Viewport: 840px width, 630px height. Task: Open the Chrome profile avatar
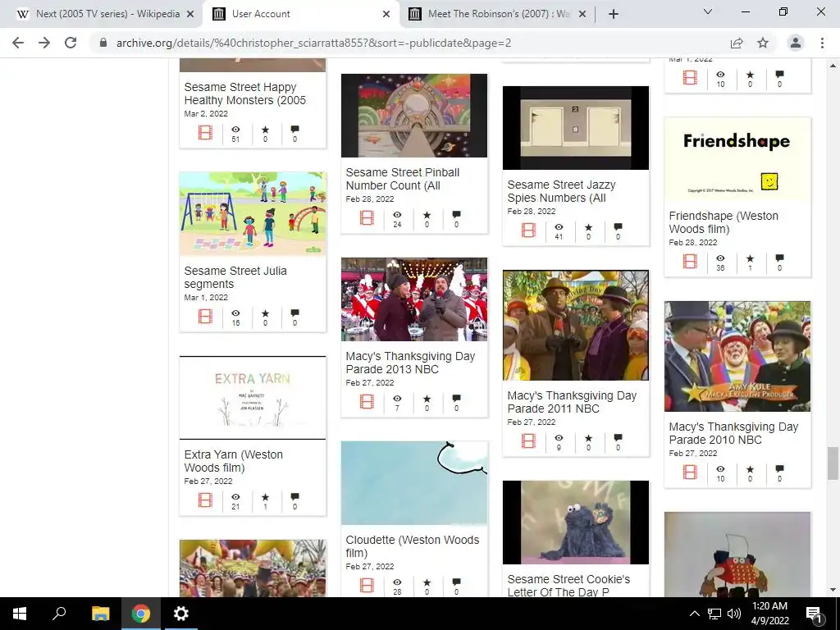coord(796,43)
